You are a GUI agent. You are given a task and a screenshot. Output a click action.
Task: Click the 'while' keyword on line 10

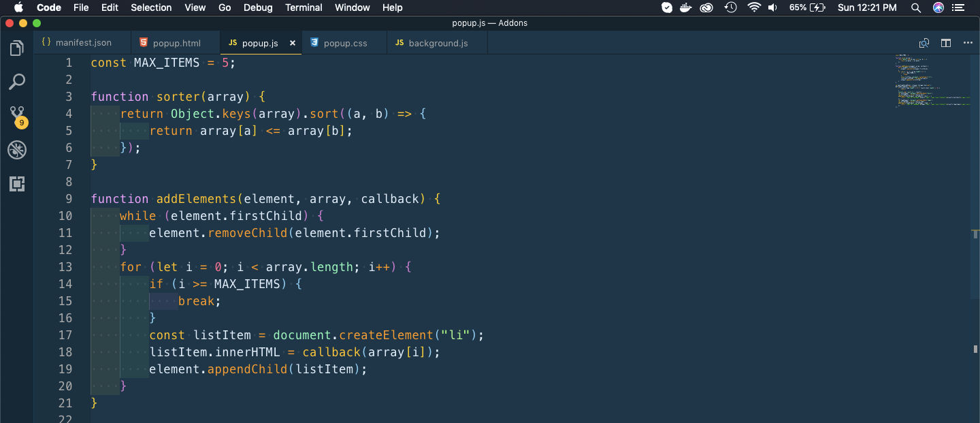(x=137, y=216)
